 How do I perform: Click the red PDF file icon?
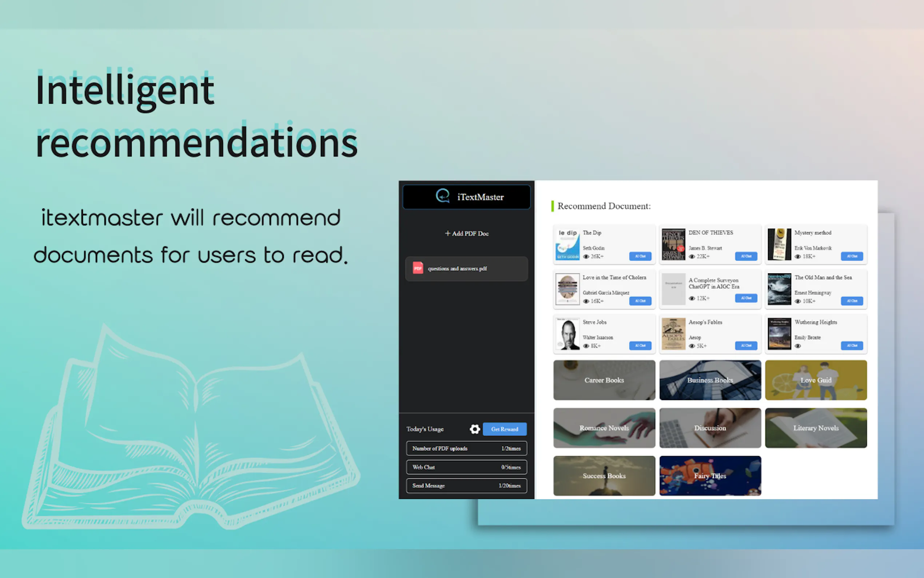(418, 268)
